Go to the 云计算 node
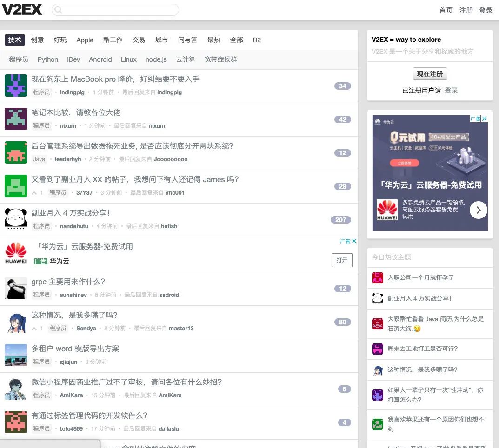Image resolution: width=499 pixels, height=448 pixels. coord(186,59)
